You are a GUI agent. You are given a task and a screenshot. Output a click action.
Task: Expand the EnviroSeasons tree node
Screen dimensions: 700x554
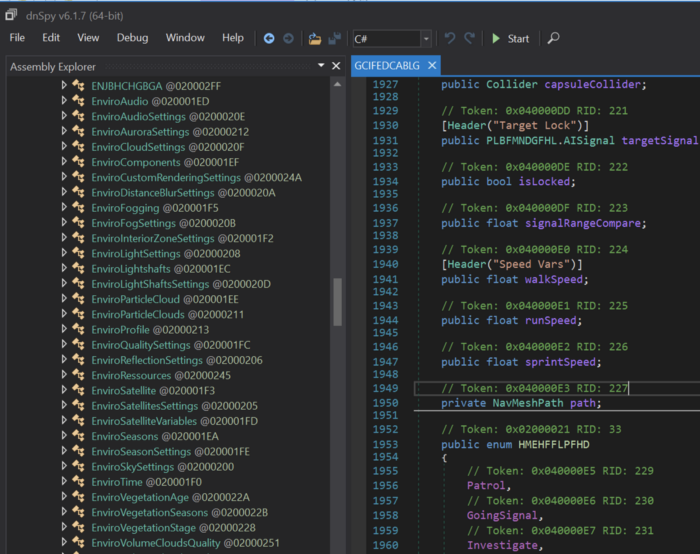tap(64, 436)
